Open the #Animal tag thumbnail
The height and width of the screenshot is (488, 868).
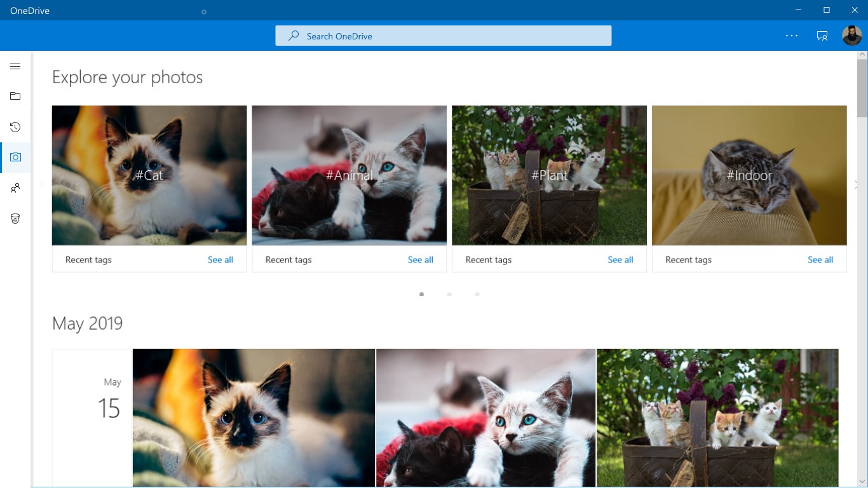pyautogui.click(x=349, y=175)
